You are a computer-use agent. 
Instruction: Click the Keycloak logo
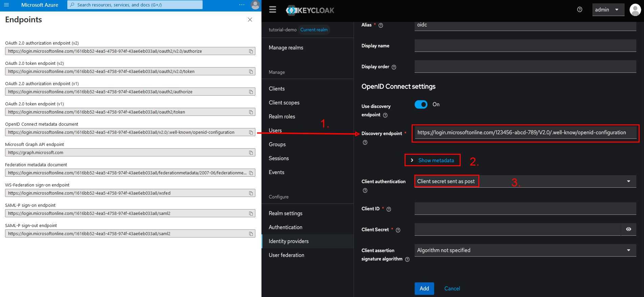(x=310, y=10)
